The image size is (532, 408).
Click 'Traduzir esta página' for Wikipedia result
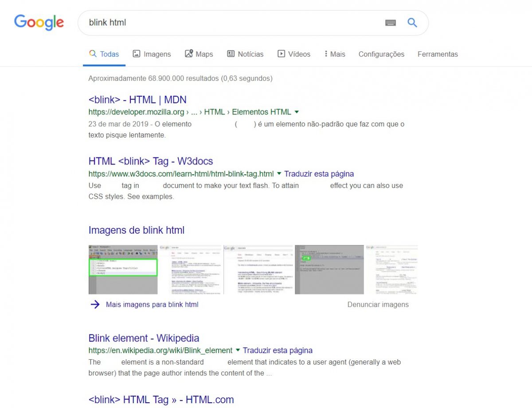tap(278, 350)
